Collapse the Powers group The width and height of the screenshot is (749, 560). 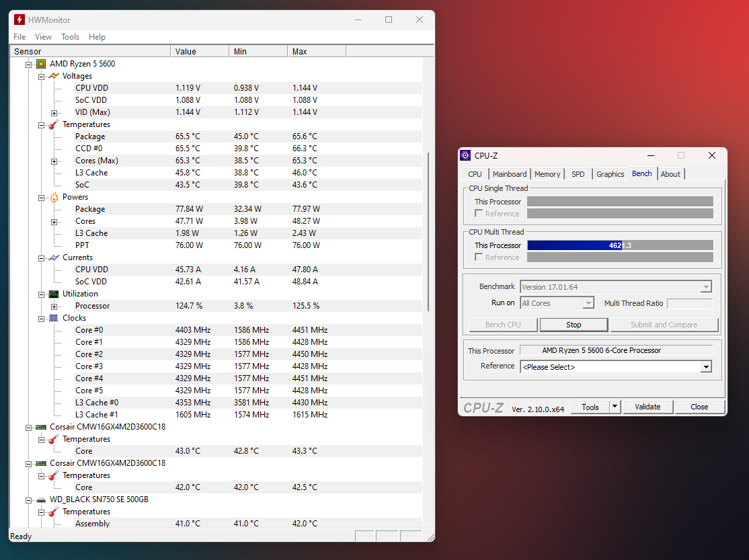tap(42, 198)
